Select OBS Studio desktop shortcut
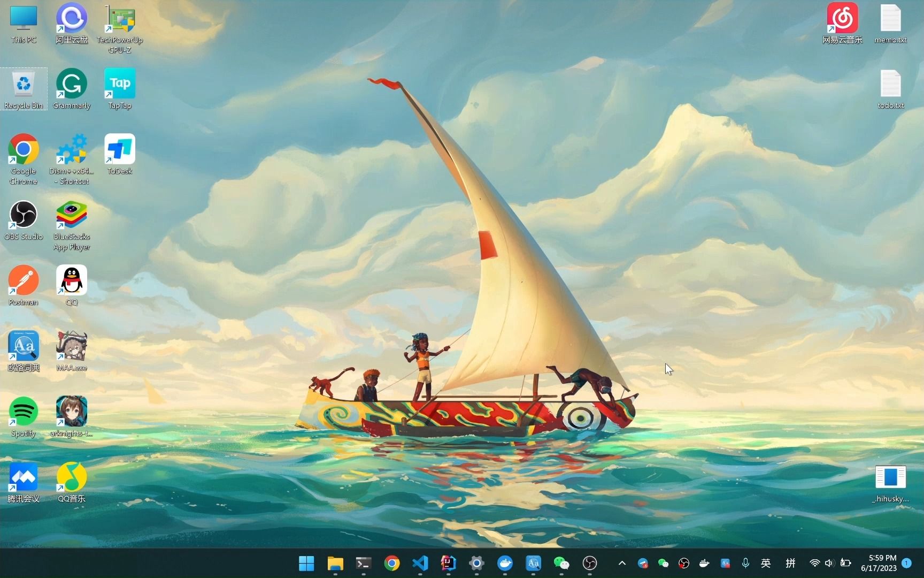This screenshot has height=578, width=924. [24, 220]
